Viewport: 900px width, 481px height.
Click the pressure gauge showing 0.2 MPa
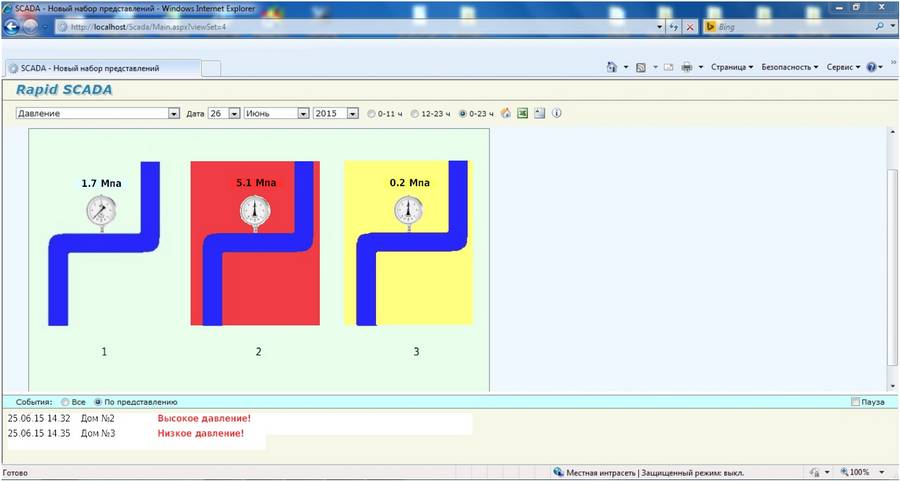(x=408, y=211)
